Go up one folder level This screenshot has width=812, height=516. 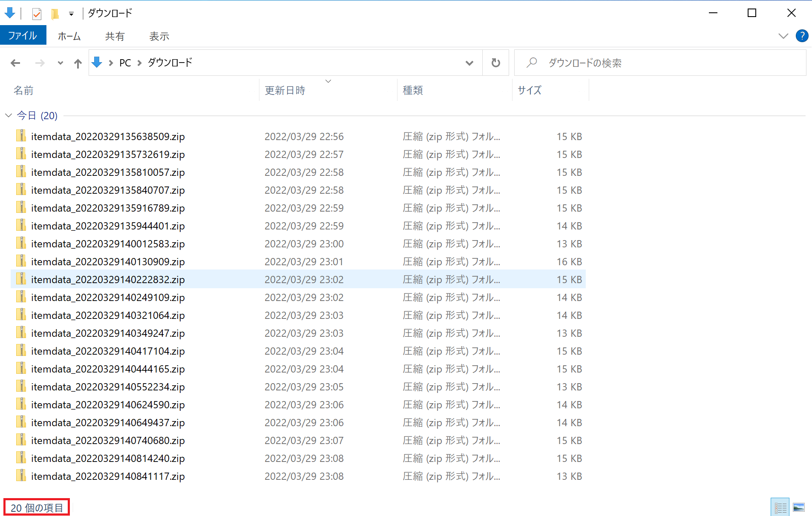78,63
